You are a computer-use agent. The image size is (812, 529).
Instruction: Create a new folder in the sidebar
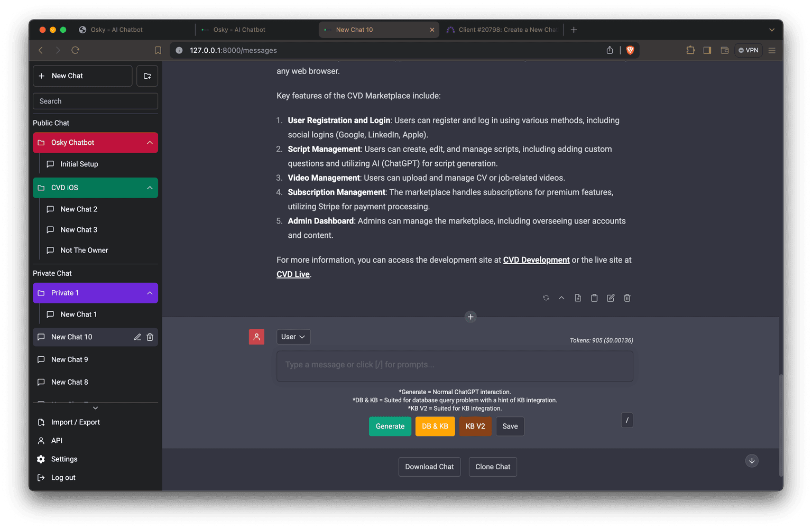(x=147, y=76)
